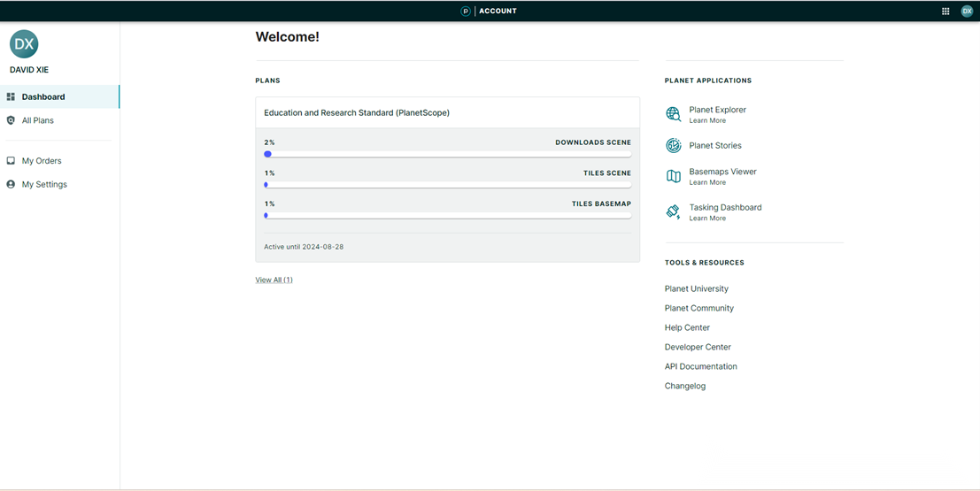Open Planet Explorer application
980x491 pixels.
pos(717,110)
